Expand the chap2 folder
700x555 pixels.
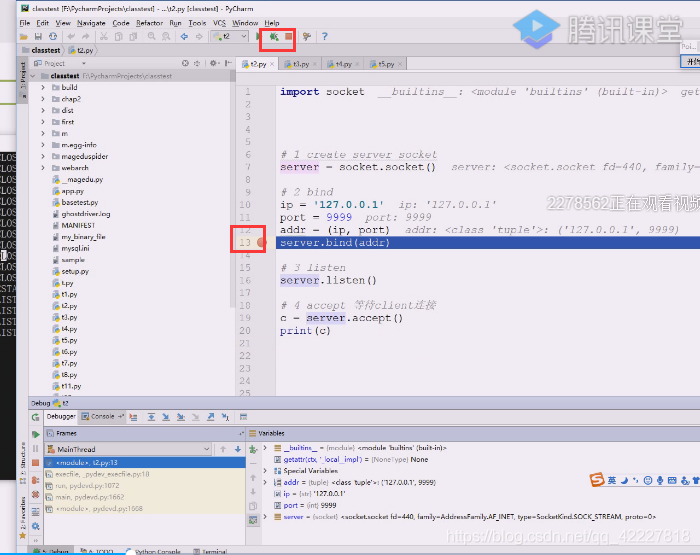[x=43, y=99]
